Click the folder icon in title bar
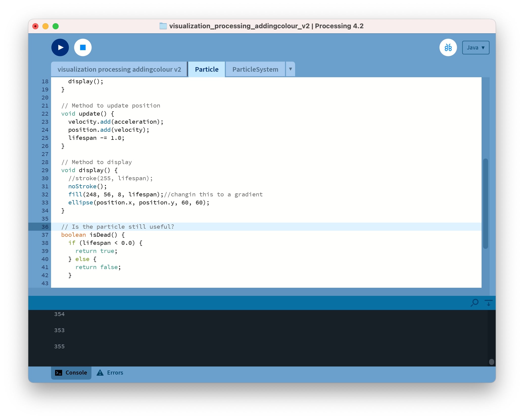Image resolution: width=524 pixels, height=420 pixels. (163, 26)
